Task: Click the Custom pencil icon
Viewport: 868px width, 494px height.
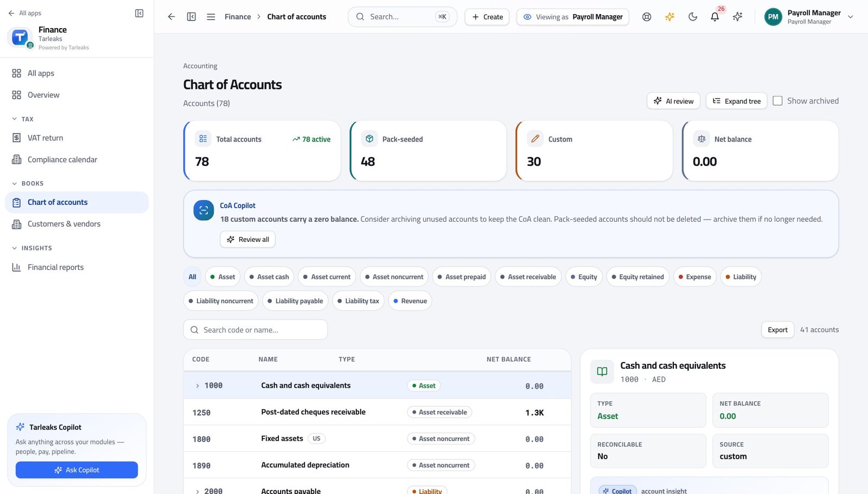Action: (x=535, y=139)
